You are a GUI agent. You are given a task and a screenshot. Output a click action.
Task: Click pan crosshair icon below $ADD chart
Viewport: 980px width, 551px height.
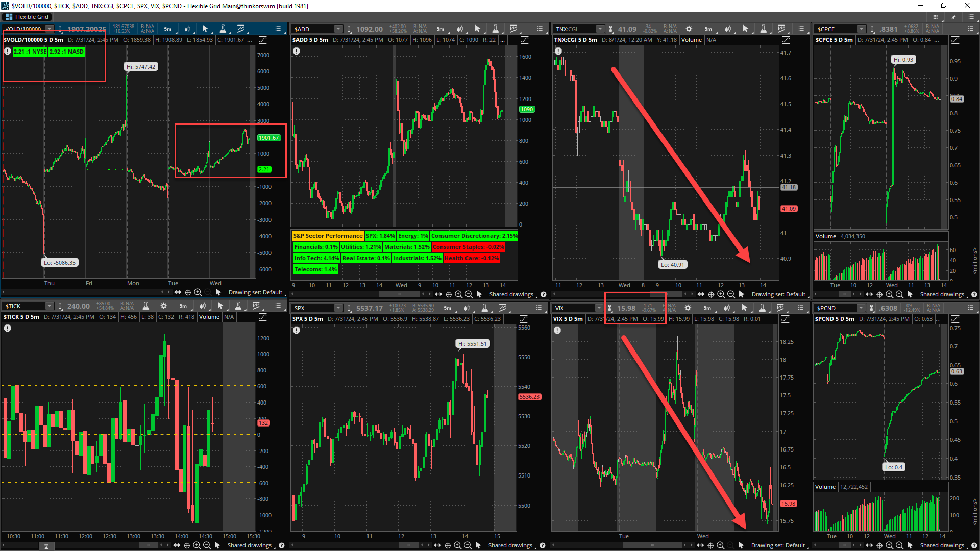pos(449,294)
